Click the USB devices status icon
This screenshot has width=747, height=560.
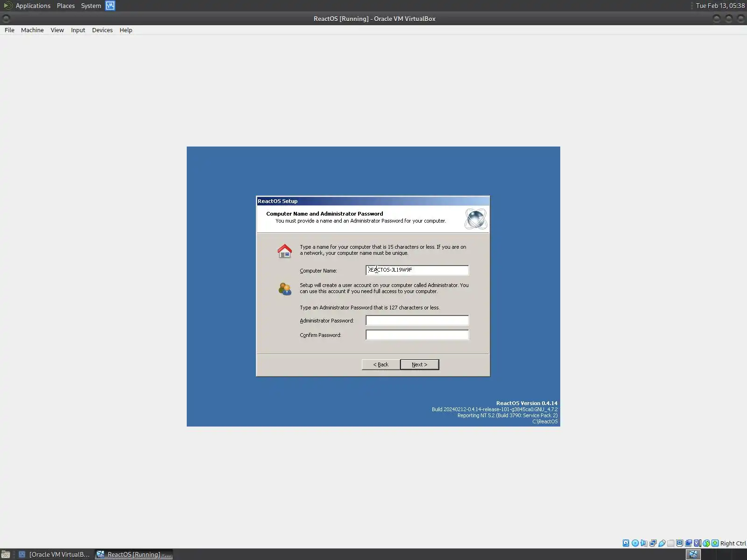tap(662, 543)
